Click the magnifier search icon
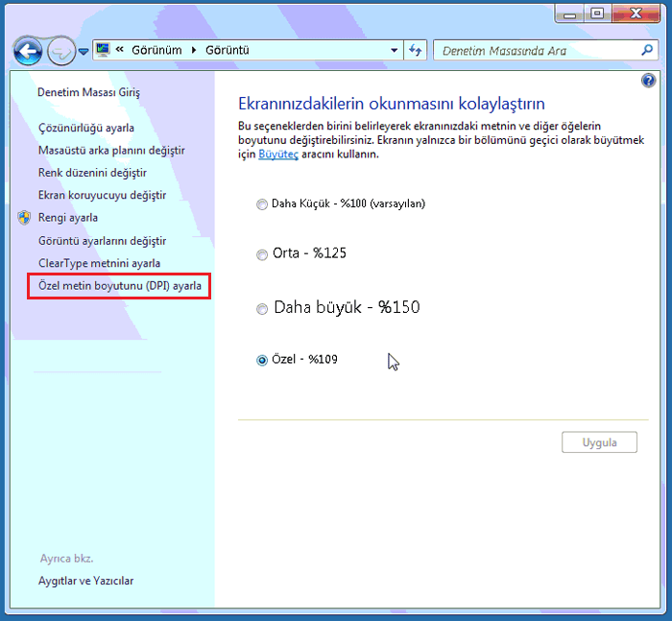 [647, 50]
